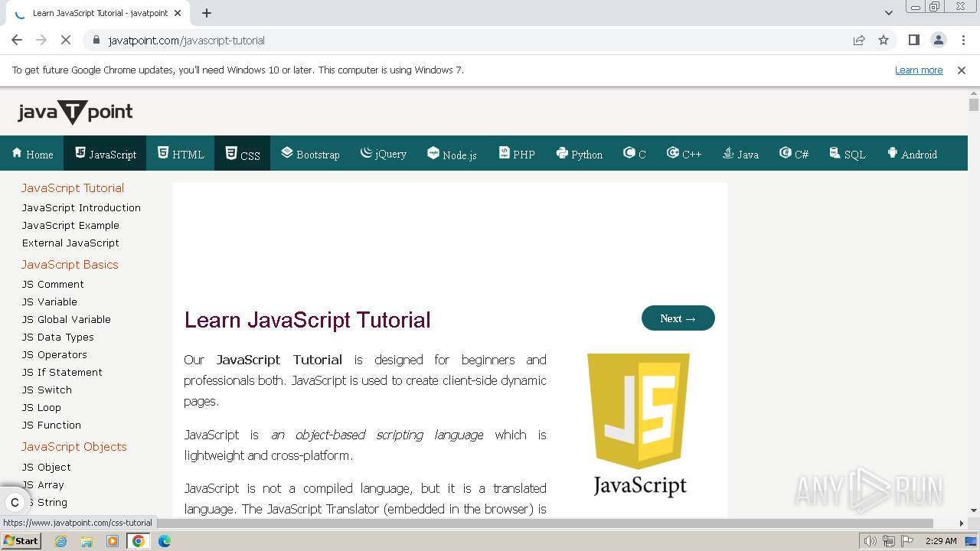Viewport: 980px width, 551px height.
Task: Open Microsoft Edge from taskbar
Action: point(165,541)
